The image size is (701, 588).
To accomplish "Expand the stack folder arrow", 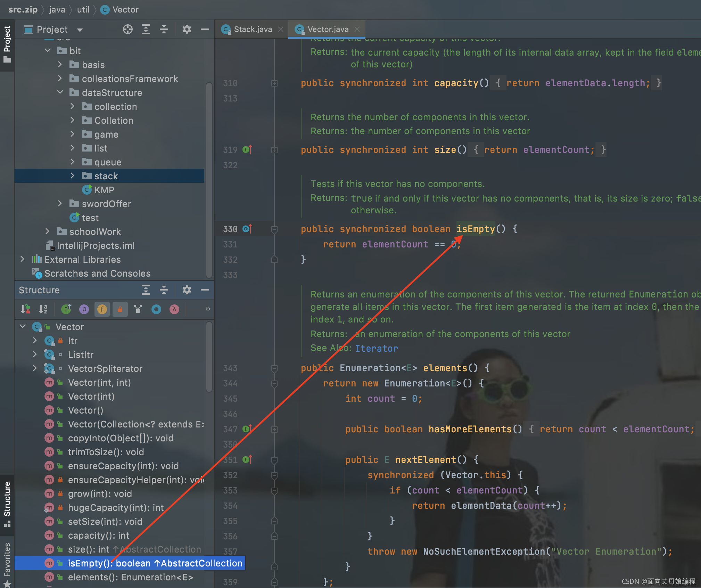I will tap(72, 176).
